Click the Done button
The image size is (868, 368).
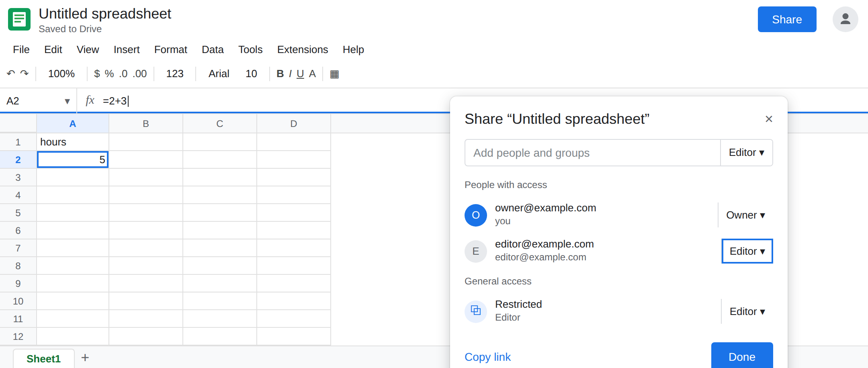pos(742,356)
